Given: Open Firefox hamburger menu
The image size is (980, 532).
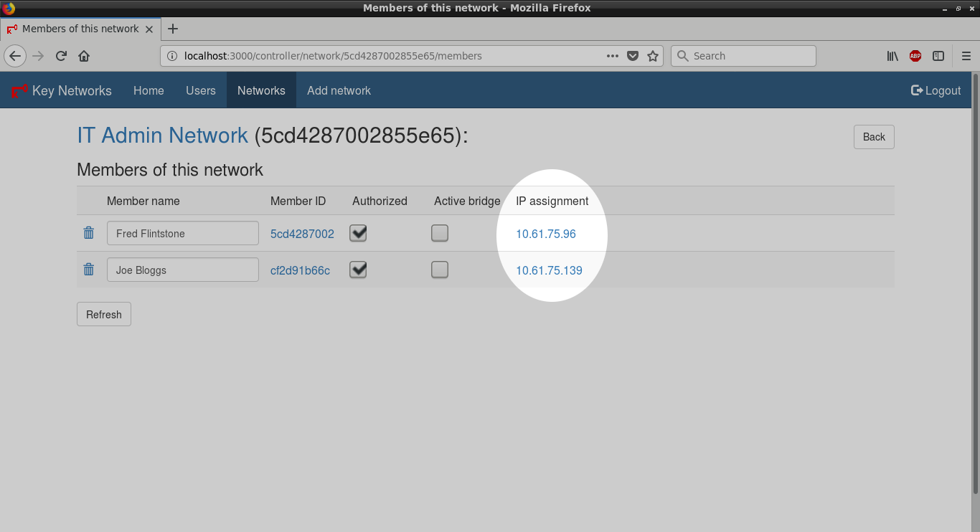Looking at the screenshot, I should tap(966, 56).
